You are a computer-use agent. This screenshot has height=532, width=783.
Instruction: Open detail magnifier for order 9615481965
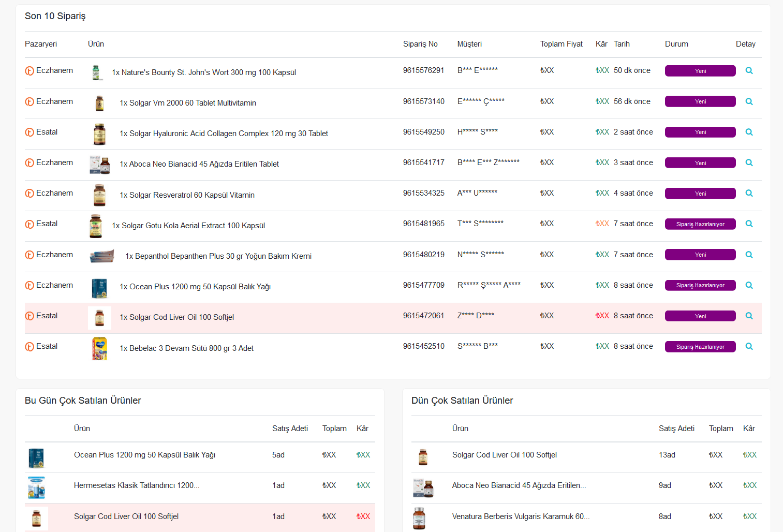point(749,224)
